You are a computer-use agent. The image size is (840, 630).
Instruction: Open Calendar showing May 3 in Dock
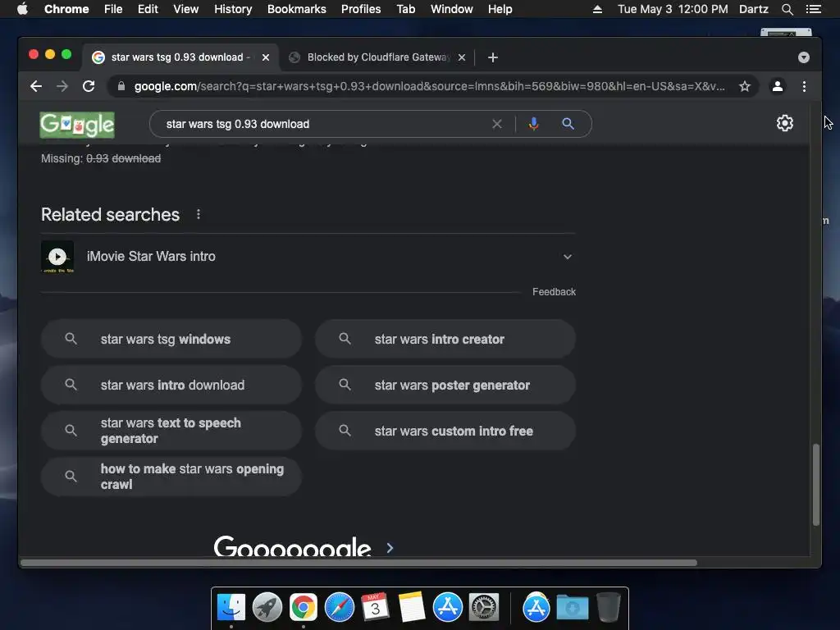coord(375,607)
